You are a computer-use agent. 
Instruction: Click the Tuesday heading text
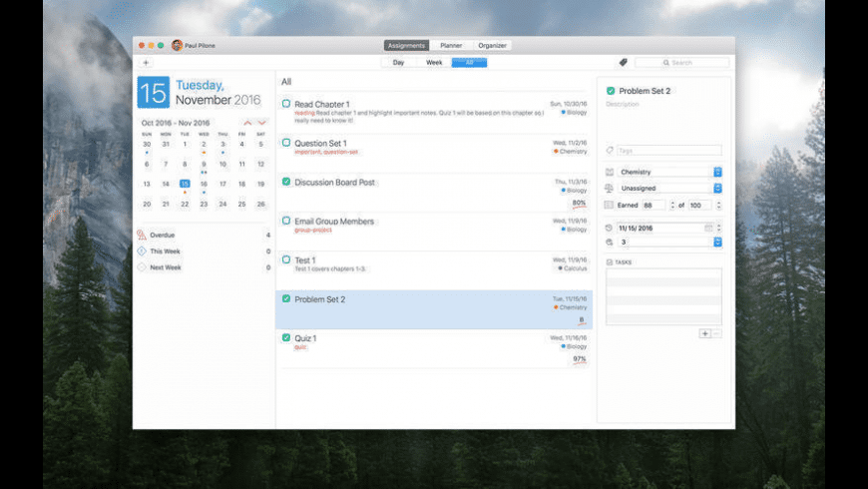[200, 85]
